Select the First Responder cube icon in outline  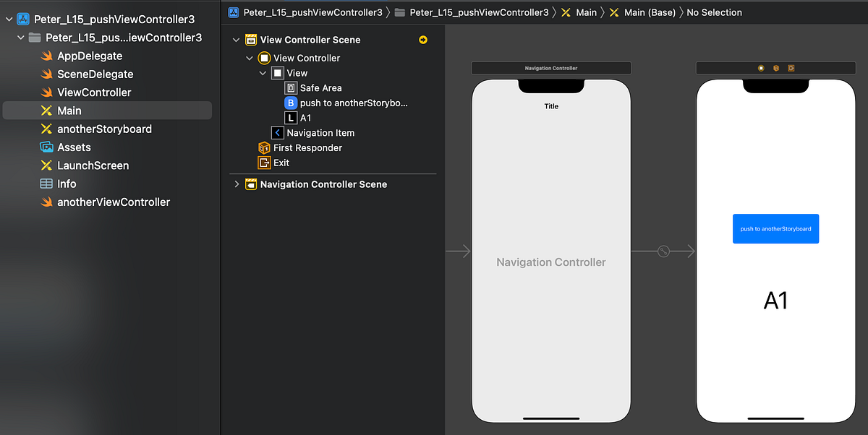click(x=265, y=147)
